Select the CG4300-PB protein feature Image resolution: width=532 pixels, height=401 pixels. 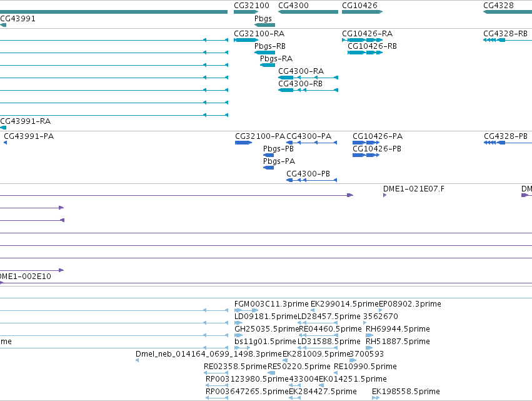[x=312, y=180]
